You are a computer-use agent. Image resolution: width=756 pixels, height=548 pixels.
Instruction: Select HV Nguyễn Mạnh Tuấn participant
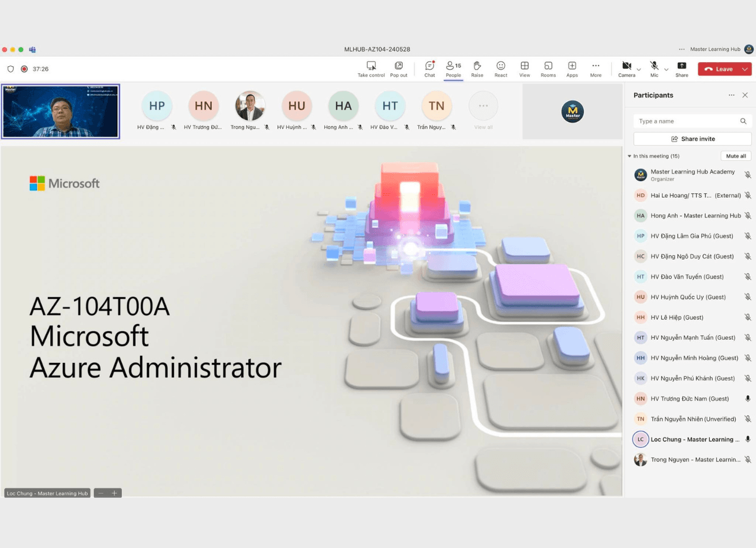pyautogui.click(x=693, y=337)
